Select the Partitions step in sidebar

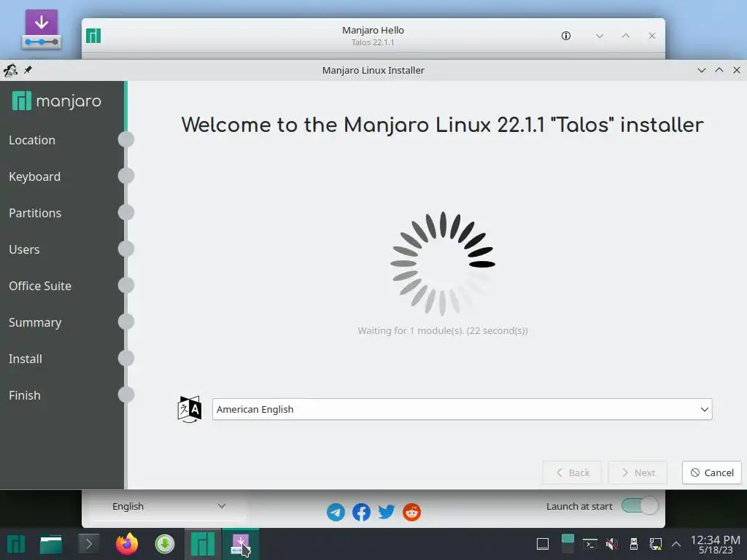[35, 213]
